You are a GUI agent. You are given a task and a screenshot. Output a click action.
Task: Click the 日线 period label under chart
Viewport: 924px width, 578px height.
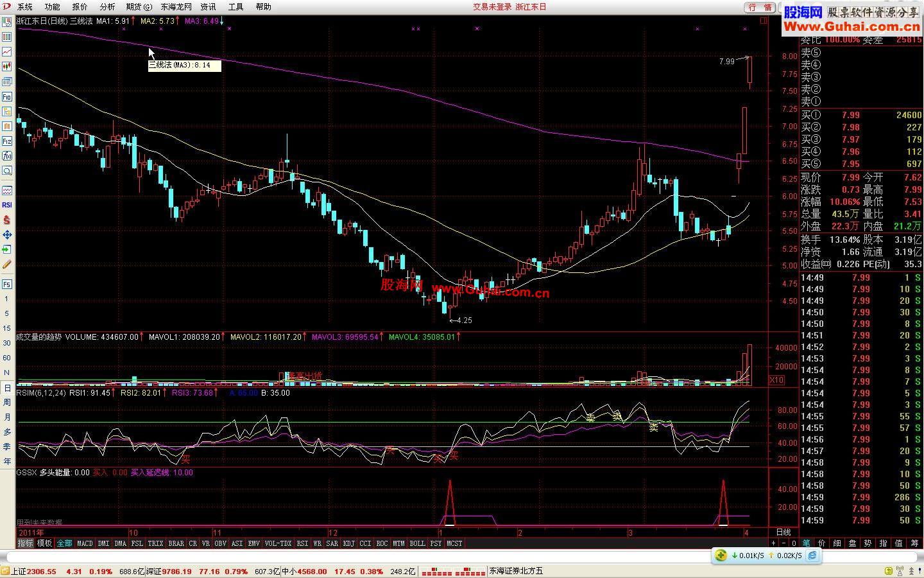[783, 532]
